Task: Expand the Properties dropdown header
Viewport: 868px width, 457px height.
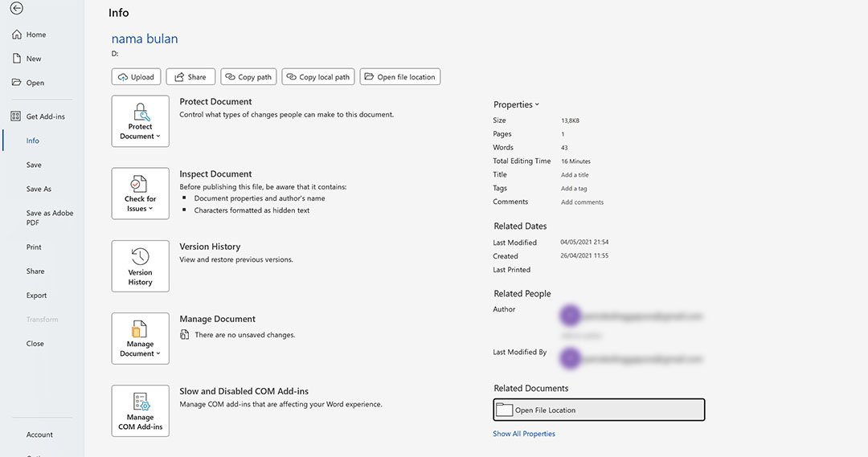Action: (516, 104)
